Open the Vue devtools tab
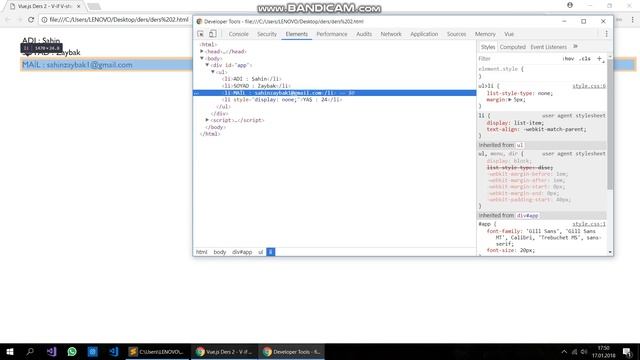This screenshot has height=360, width=640. coord(509,34)
